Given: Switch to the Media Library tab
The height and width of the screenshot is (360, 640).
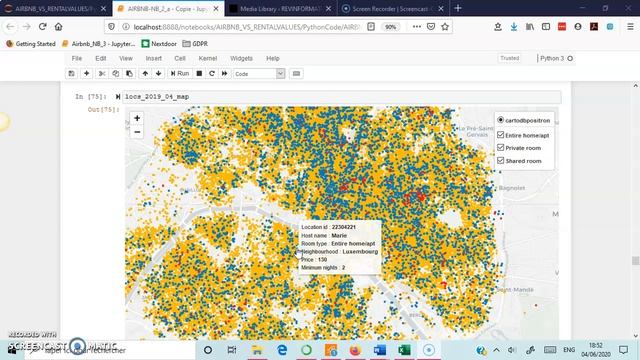Looking at the screenshot, I should [x=280, y=9].
